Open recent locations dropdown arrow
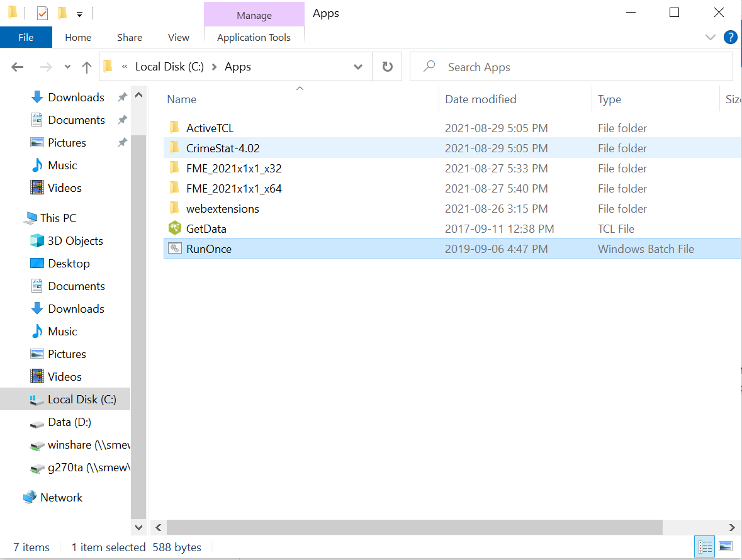The width and height of the screenshot is (742, 560). click(x=68, y=67)
